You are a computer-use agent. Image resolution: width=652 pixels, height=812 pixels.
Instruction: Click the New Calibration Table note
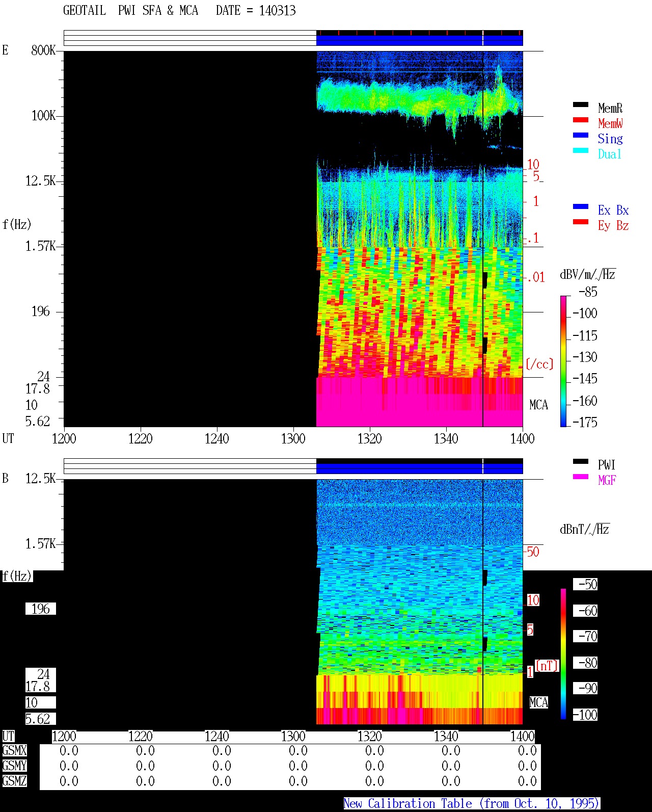tap(472, 804)
